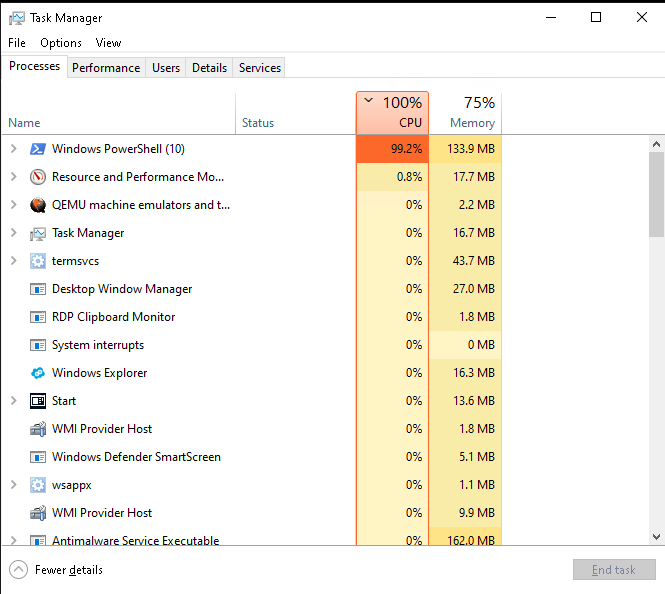This screenshot has width=665, height=594.
Task: Click the Windows PowerShell process icon
Action: coord(38,149)
